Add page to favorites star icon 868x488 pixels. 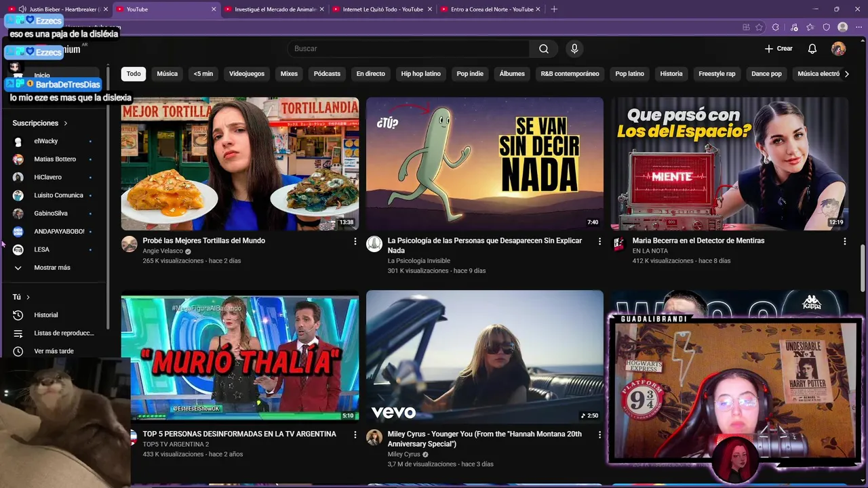(x=759, y=27)
